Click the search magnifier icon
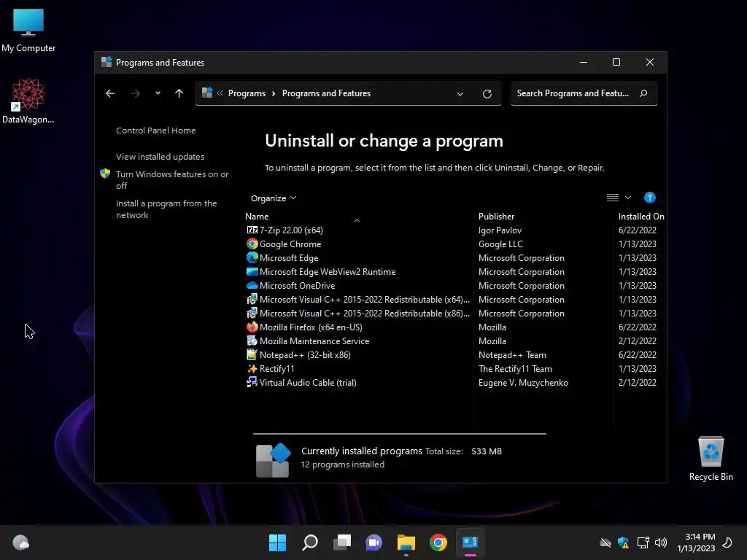 click(643, 93)
